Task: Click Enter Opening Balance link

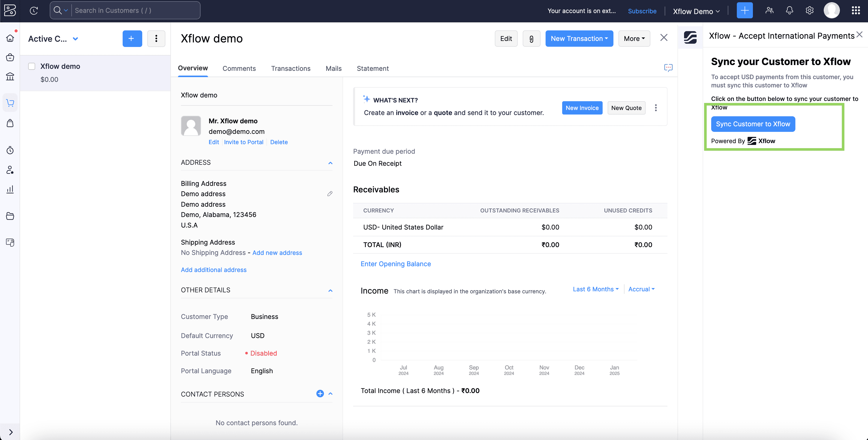Action: [396, 264]
